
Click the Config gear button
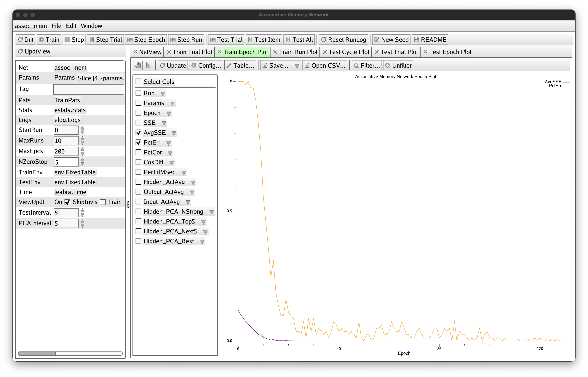click(x=206, y=65)
